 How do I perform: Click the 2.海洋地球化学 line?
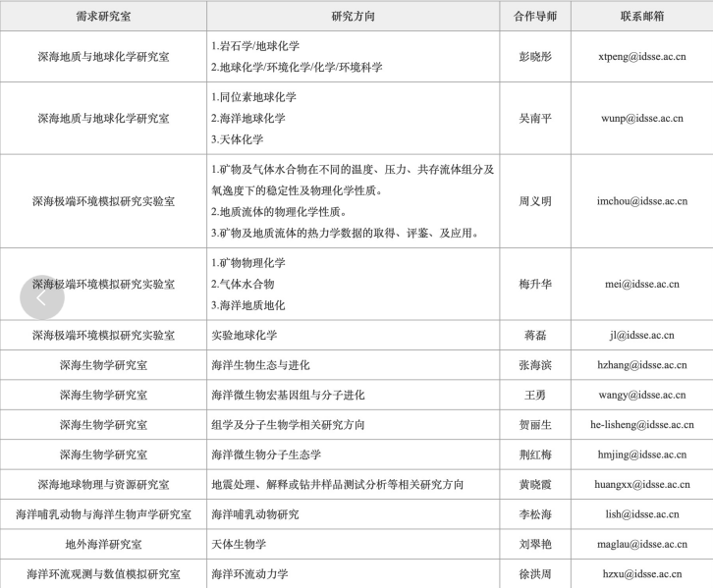[x=248, y=118]
